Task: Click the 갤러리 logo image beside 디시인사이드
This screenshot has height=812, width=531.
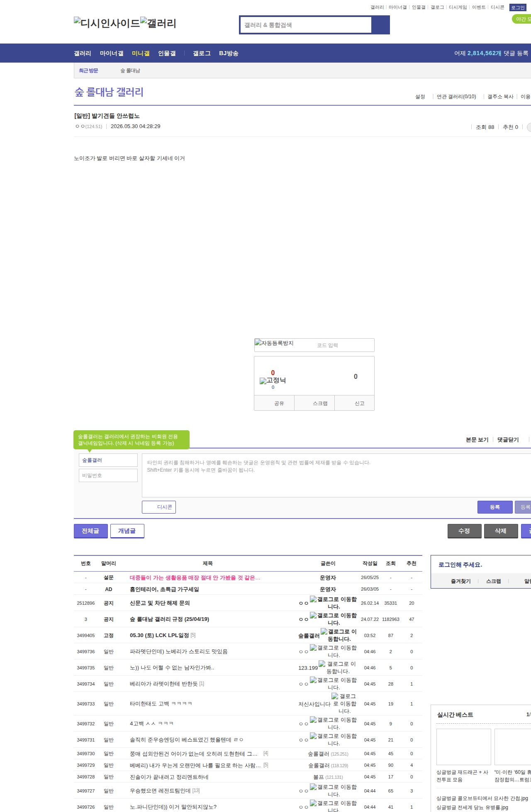Action: (158, 23)
